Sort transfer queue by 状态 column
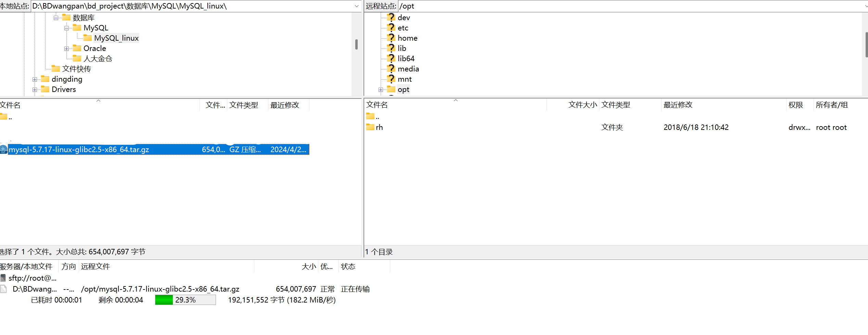The width and height of the screenshot is (868, 335). [x=348, y=267]
